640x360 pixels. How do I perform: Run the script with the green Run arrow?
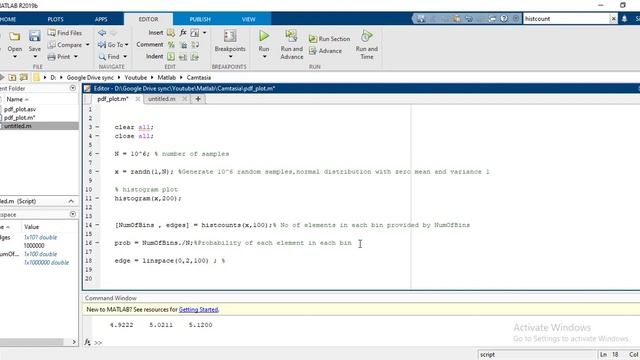point(264,36)
